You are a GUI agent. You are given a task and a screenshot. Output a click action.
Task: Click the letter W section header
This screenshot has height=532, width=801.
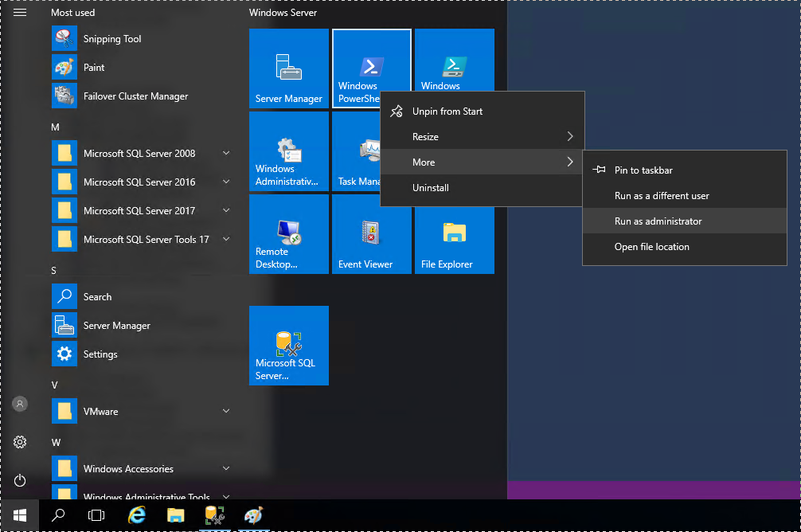pos(56,442)
